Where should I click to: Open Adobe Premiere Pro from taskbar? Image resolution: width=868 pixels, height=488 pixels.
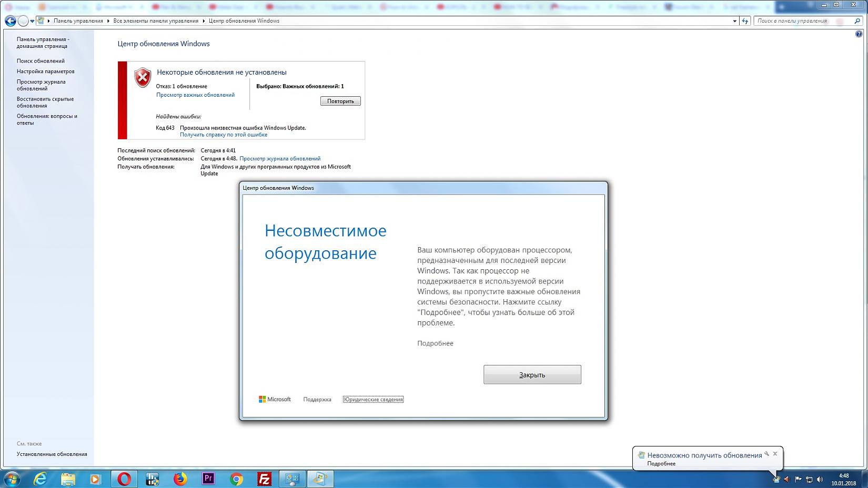pyautogui.click(x=208, y=479)
